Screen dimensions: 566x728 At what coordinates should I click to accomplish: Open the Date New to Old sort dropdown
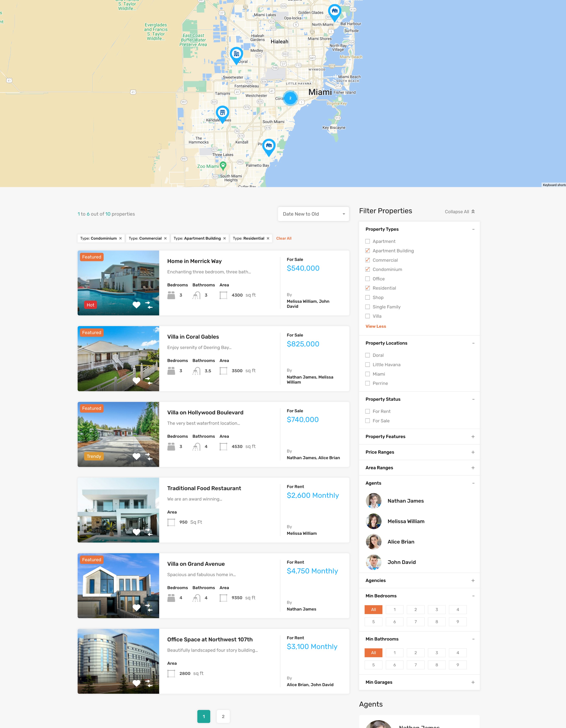(x=313, y=214)
